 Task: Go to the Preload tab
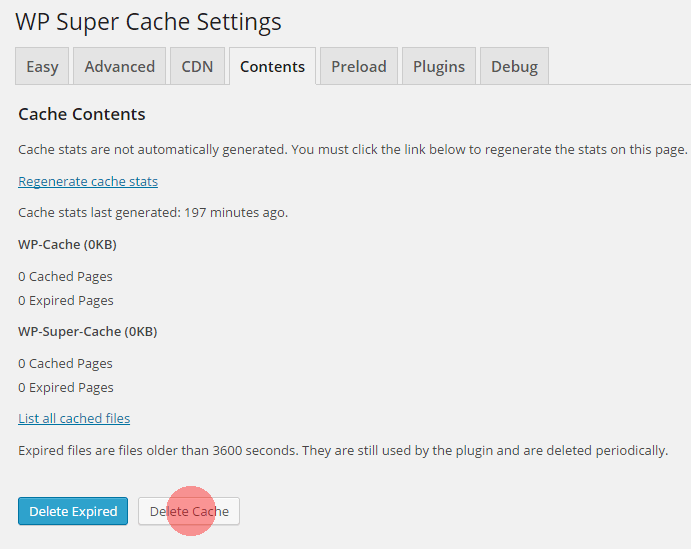tap(359, 67)
